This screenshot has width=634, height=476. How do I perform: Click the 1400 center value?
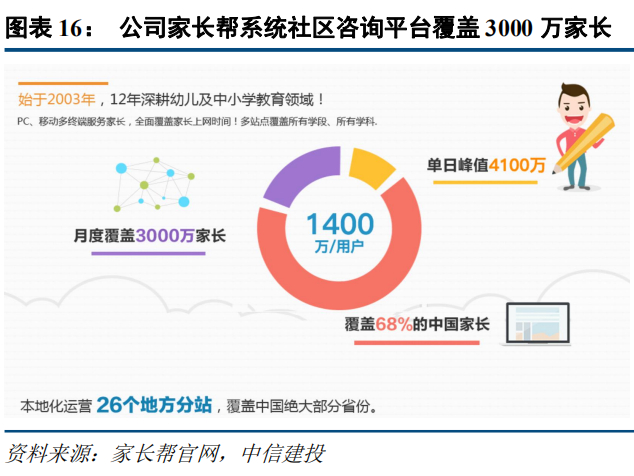click(340, 224)
